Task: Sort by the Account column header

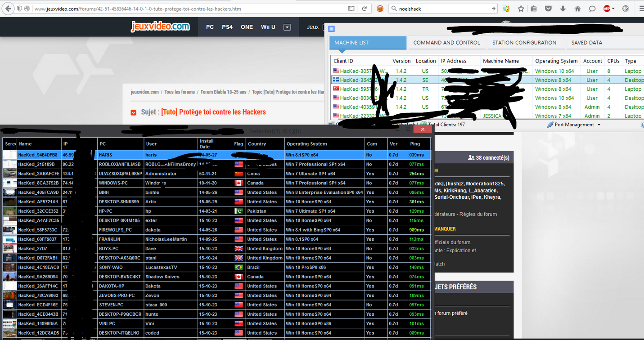Action: [x=593, y=61]
